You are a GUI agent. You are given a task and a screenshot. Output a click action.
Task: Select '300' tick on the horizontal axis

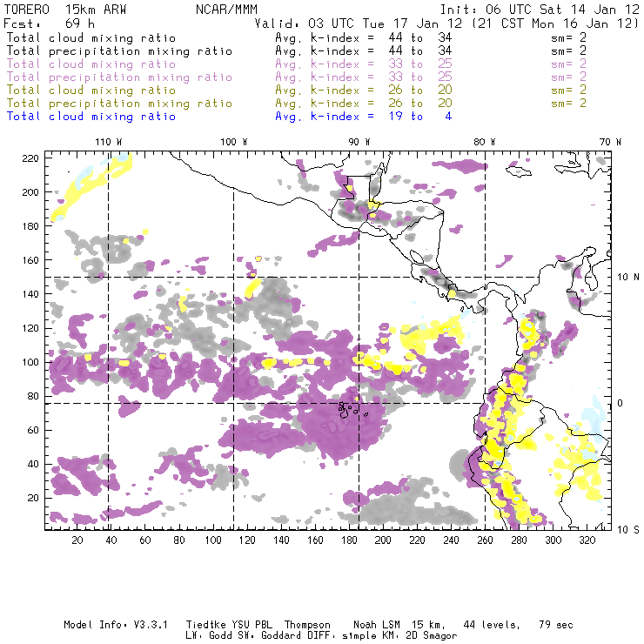553,540
